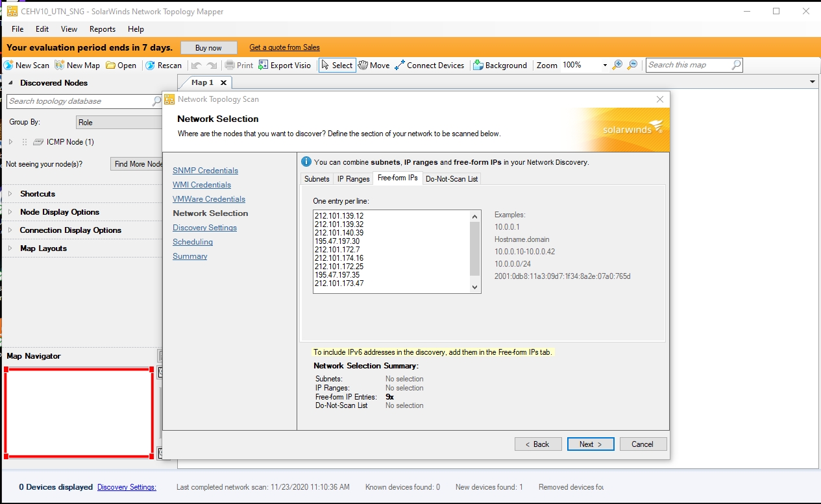Open the Reports menu
The image size is (821, 504).
103,29
